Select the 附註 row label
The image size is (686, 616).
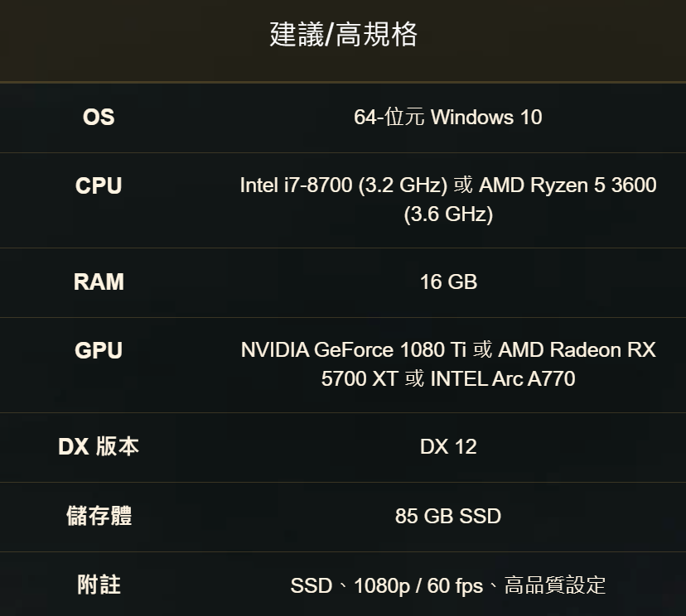[x=99, y=585]
